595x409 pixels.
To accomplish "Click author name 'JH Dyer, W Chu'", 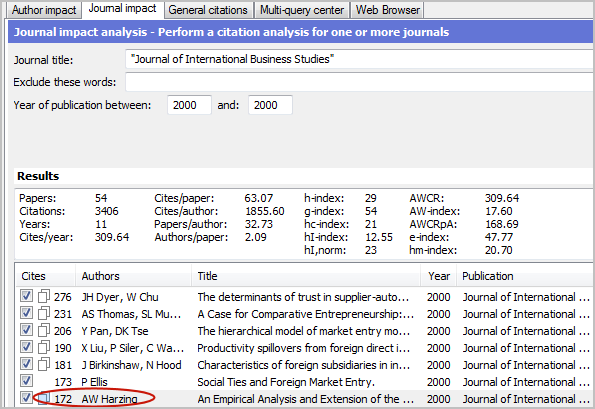I will [120, 297].
